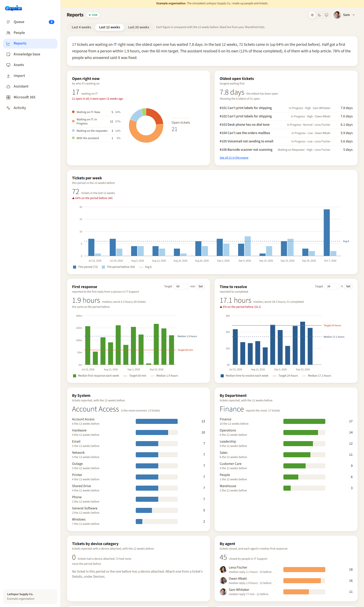Switch to dark theme moon icon
Viewport: 364px width, 607px height.
point(320,15)
